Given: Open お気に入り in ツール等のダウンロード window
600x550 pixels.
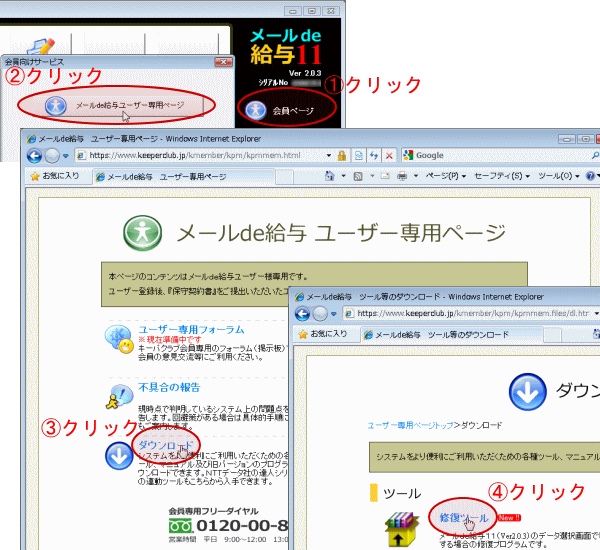Looking at the screenshot, I should pyautogui.click(x=323, y=334).
